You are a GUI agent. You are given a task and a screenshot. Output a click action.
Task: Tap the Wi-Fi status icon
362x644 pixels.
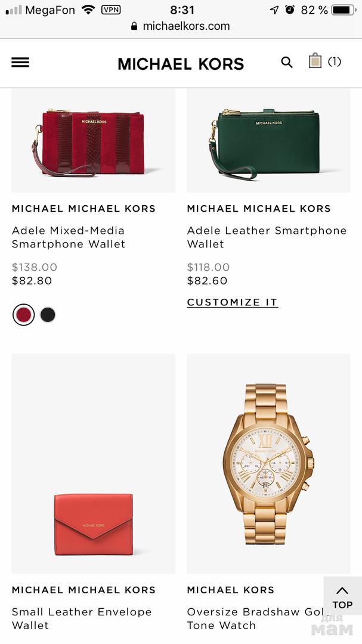[88, 10]
